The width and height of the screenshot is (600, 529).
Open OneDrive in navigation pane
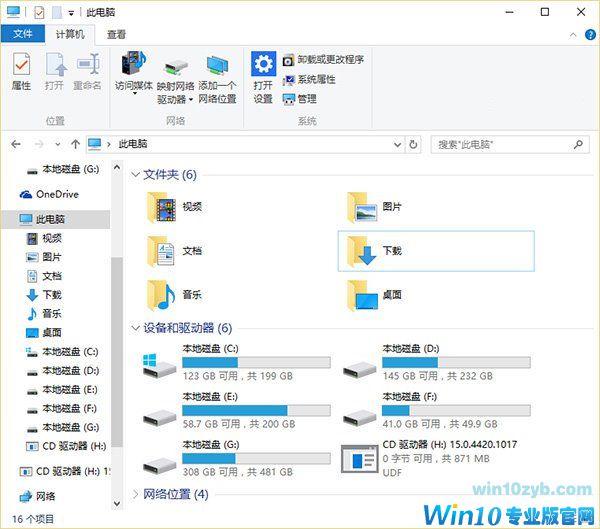(49, 194)
